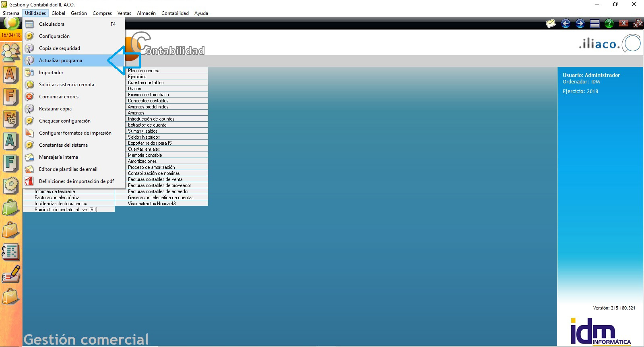Open the Gestión menu
Image resolution: width=644 pixels, height=347 pixels.
(x=79, y=13)
